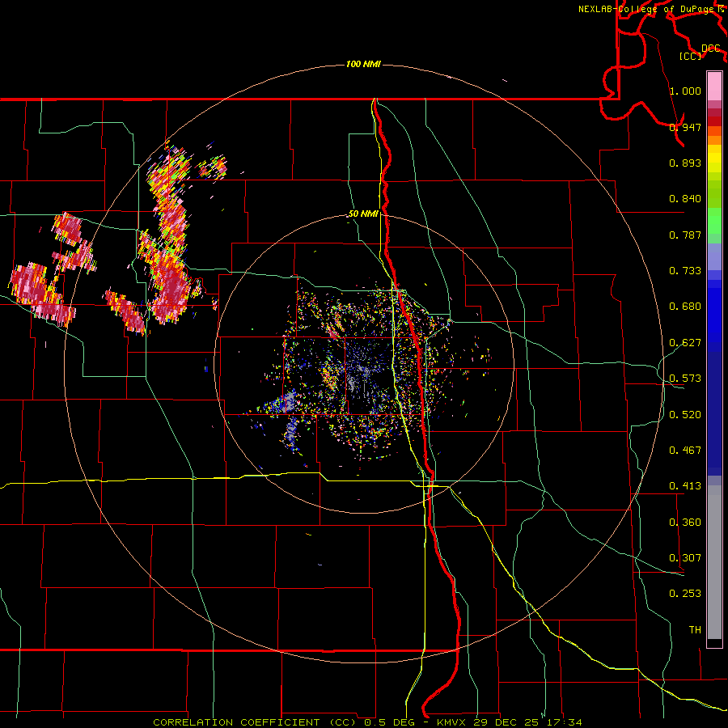This screenshot has height=728, width=728.
Task: Select the 0.787 scale value
Action: (685, 235)
